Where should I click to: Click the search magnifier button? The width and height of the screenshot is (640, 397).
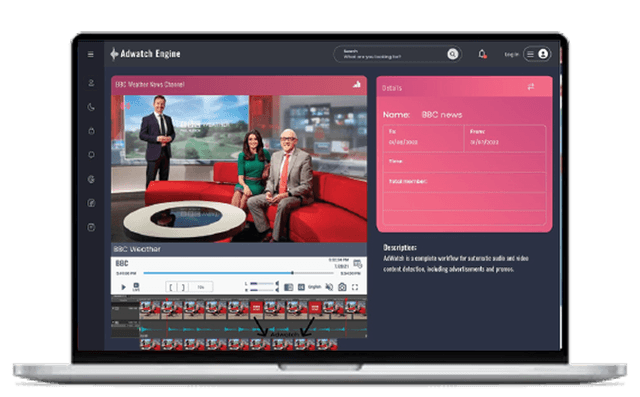tap(452, 54)
